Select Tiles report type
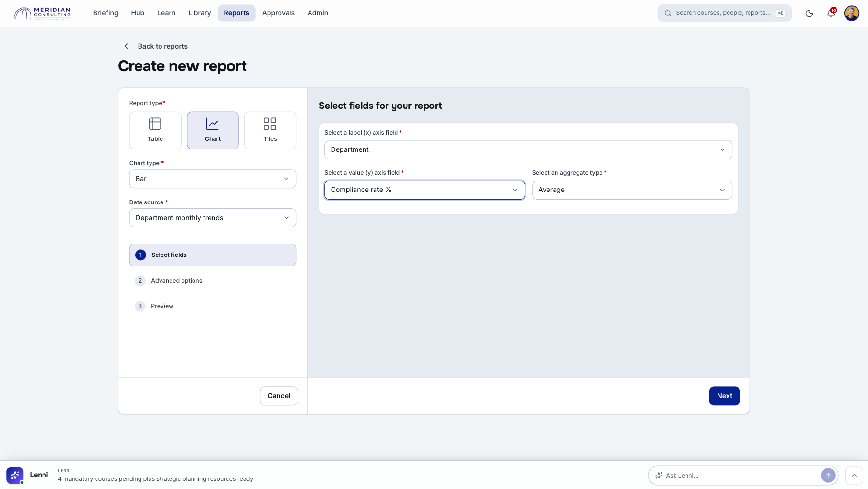 tap(270, 130)
